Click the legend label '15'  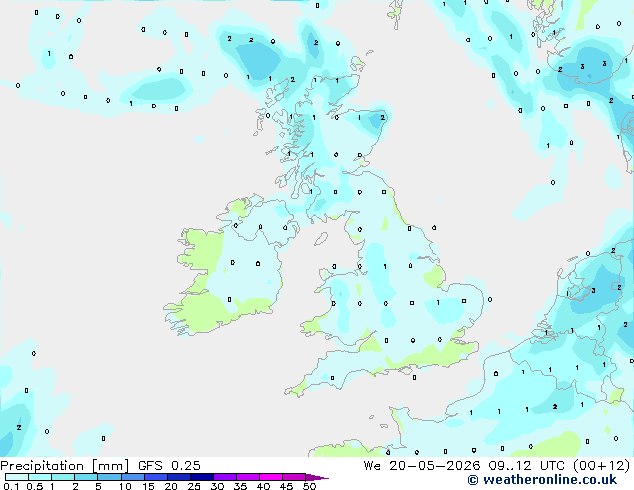pyautogui.click(x=148, y=486)
